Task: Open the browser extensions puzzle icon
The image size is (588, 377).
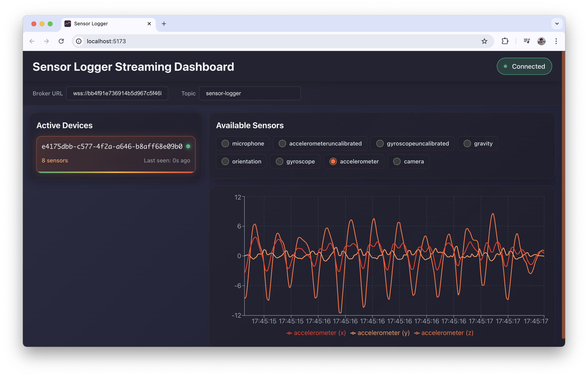Action: (x=505, y=41)
